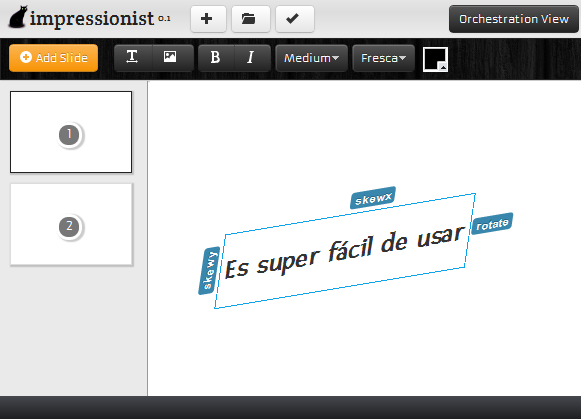Expand the color picker arrow
Screen dimensions: 581x419
click(x=443, y=67)
